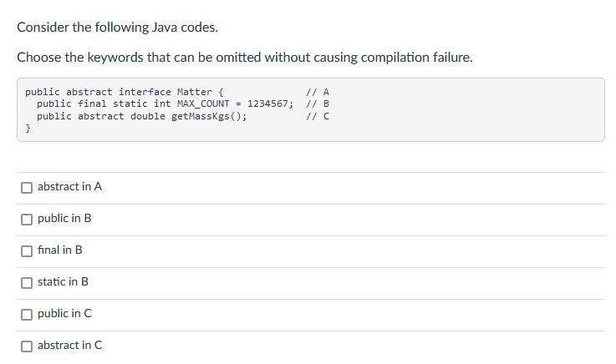The image size is (616, 364).
Task: Mark the 'public in C' checkbox
Action: click(27, 315)
